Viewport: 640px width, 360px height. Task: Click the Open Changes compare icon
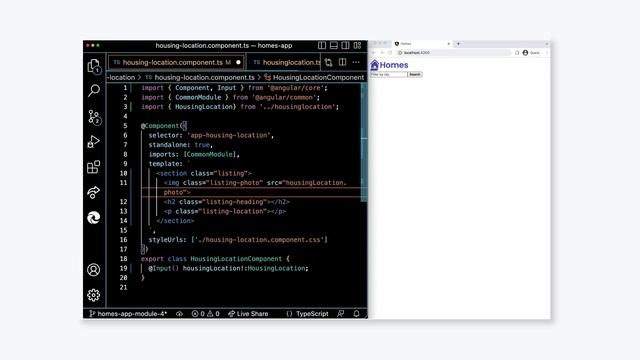coord(329,62)
